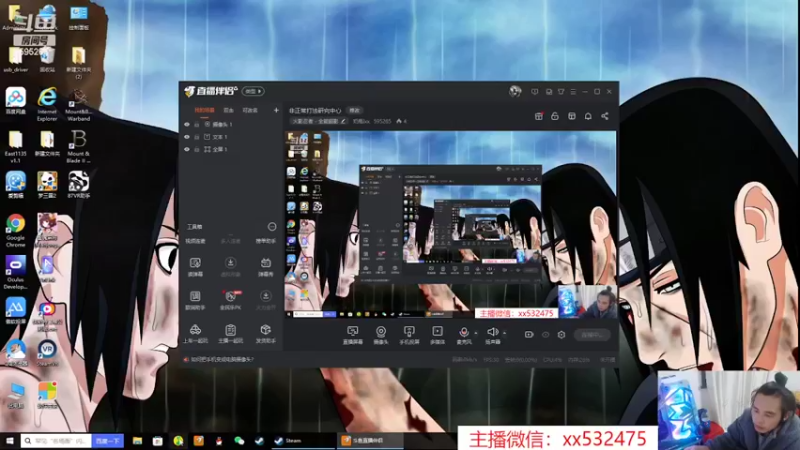
Task: Open the cube-shaped tool in toolbox bottom row
Action: (x=266, y=334)
